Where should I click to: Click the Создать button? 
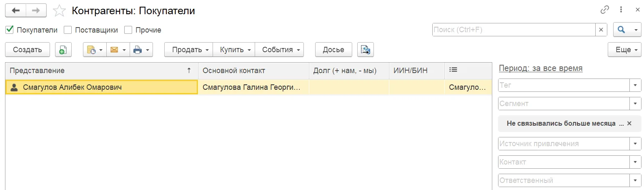28,50
